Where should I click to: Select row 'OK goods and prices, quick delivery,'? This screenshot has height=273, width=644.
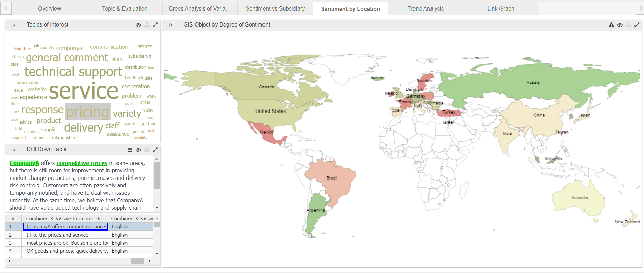click(66, 251)
